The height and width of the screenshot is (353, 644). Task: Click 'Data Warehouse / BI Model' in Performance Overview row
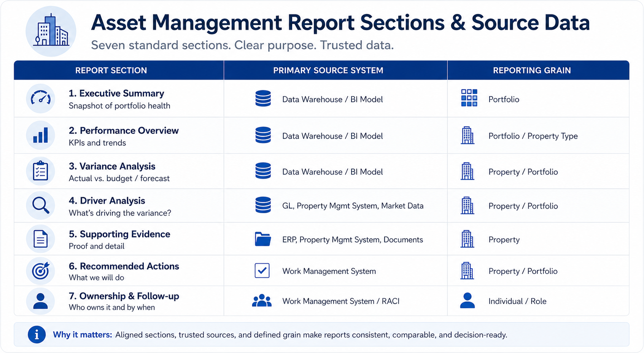332,136
